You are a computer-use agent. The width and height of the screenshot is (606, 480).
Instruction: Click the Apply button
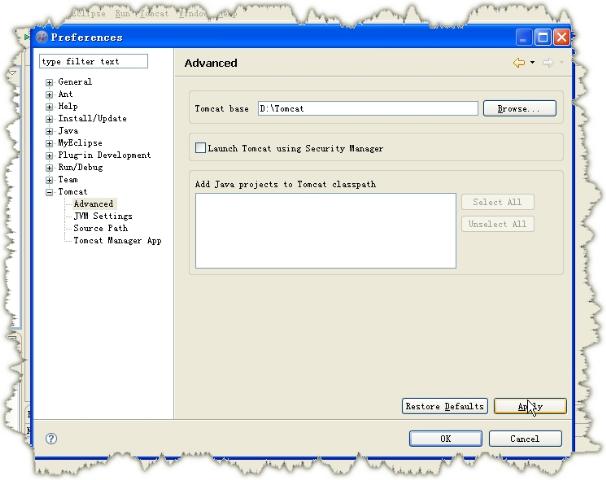click(530, 406)
